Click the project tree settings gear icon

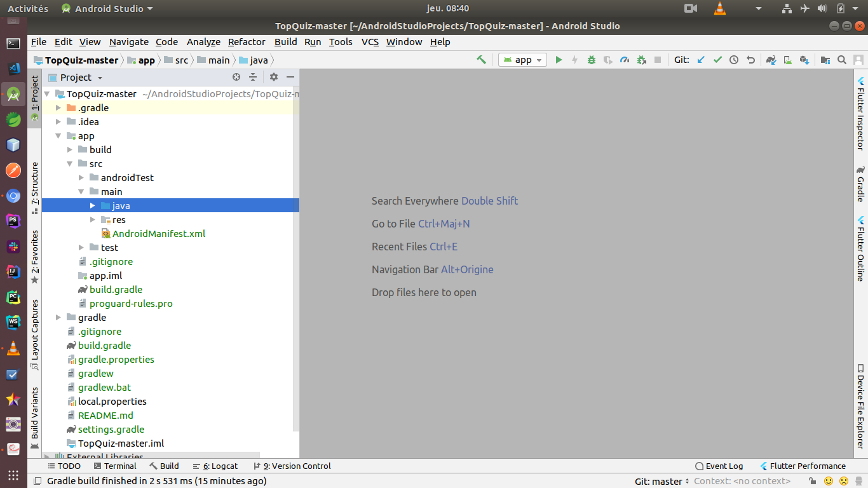(x=273, y=77)
